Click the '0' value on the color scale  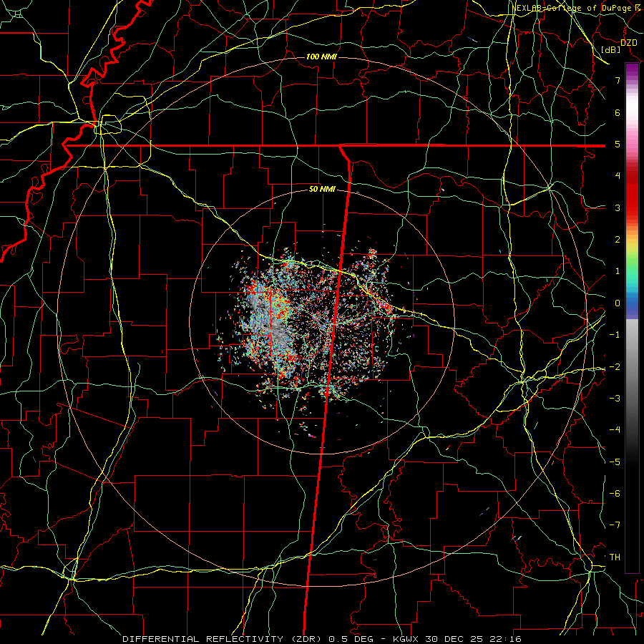618,303
